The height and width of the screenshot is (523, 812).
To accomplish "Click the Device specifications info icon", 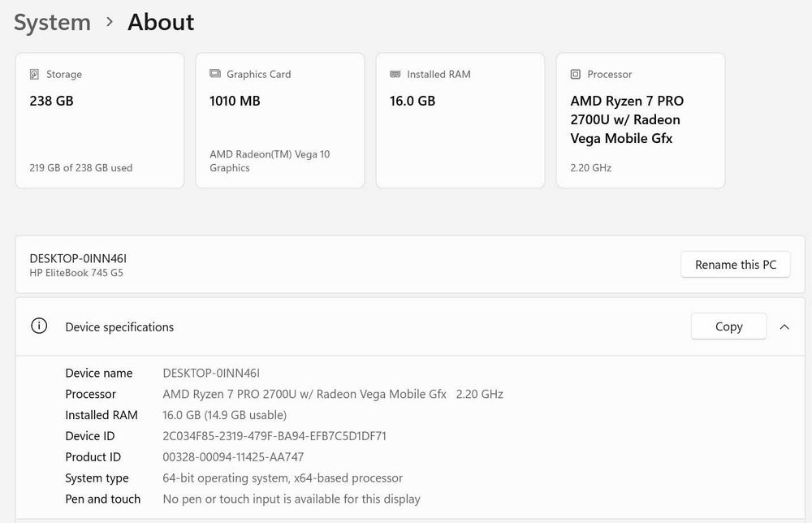I will 39,326.
